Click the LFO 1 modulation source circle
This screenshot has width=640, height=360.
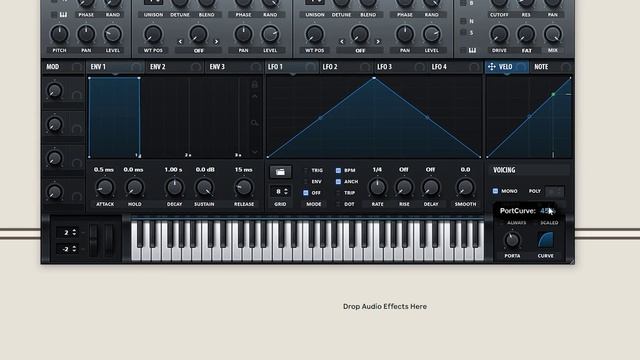[311, 67]
